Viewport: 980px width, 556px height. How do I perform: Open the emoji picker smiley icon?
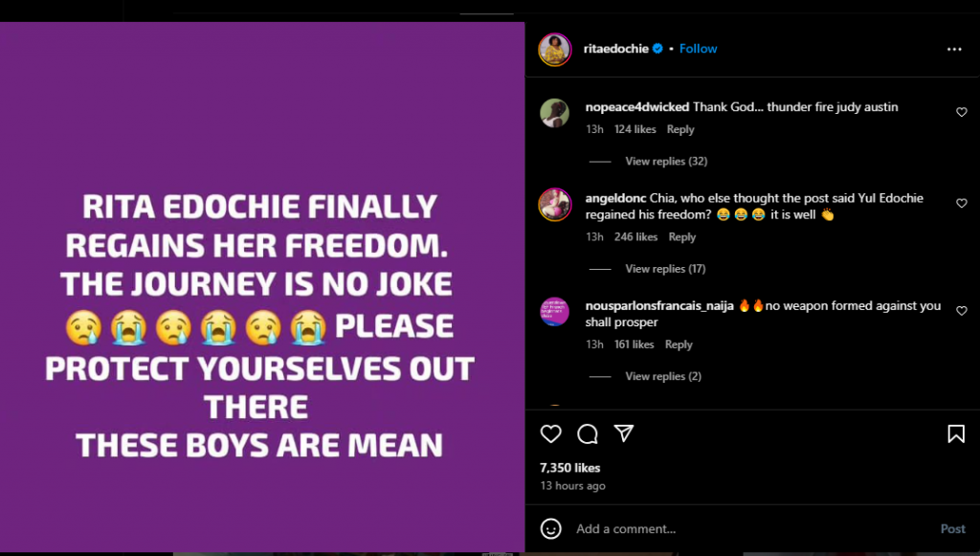tap(551, 528)
